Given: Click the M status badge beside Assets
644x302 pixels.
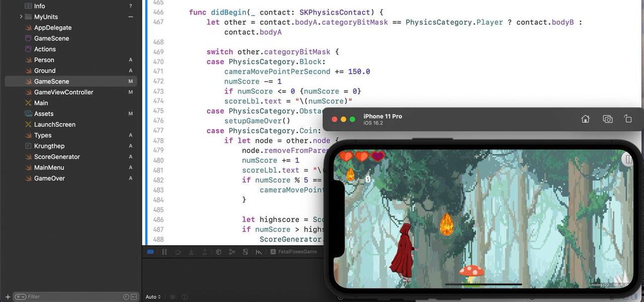Looking at the screenshot, I should (x=130, y=113).
